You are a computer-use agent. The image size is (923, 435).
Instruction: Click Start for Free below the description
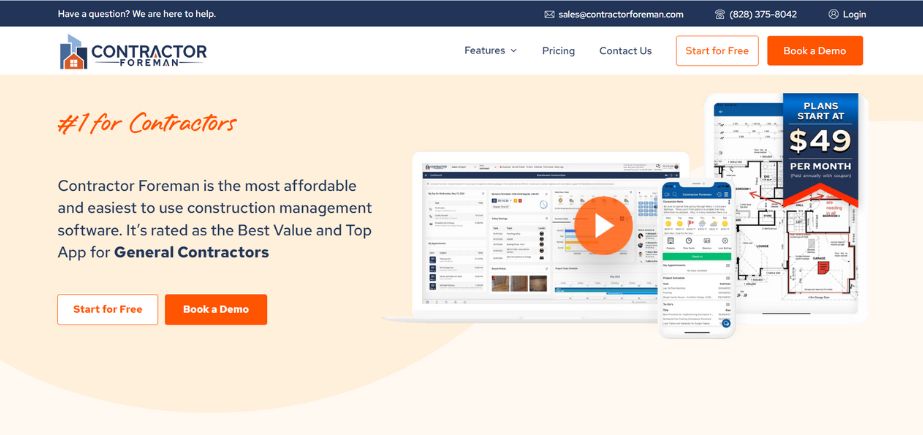108,309
